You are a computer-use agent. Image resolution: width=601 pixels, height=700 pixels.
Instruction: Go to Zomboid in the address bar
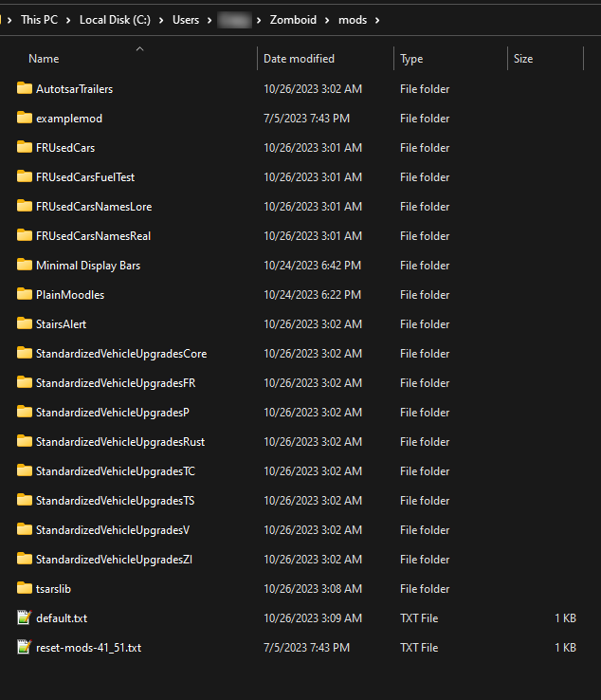pyautogui.click(x=292, y=20)
